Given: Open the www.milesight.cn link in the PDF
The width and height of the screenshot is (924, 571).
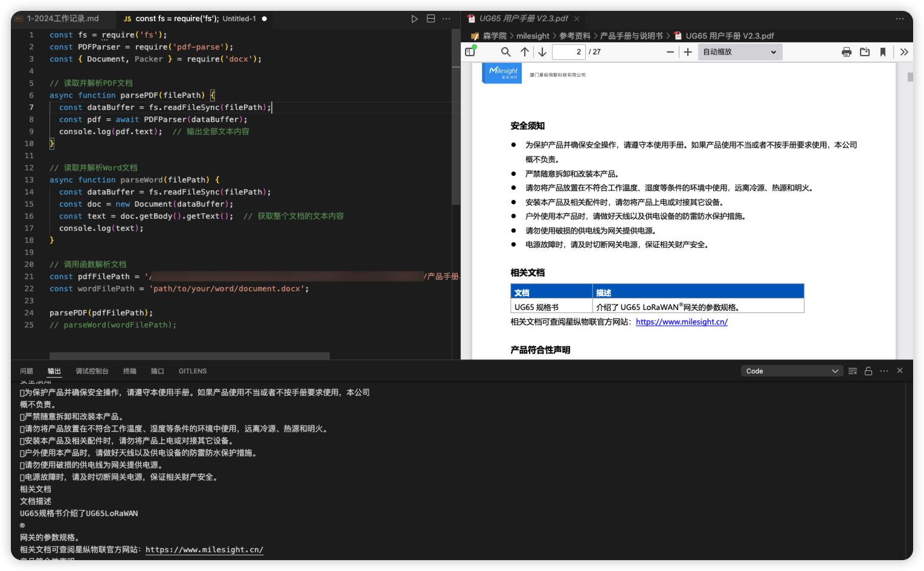Looking at the screenshot, I should click(x=681, y=322).
